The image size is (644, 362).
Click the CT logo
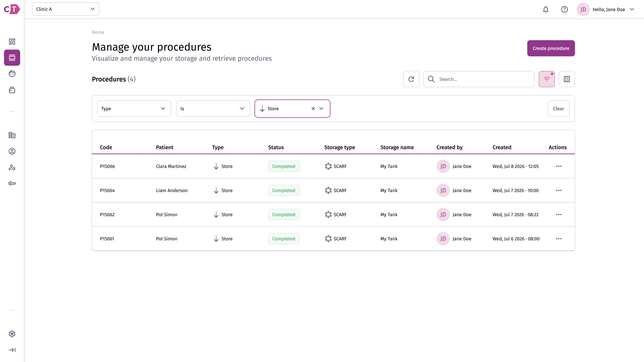(x=12, y=9)
